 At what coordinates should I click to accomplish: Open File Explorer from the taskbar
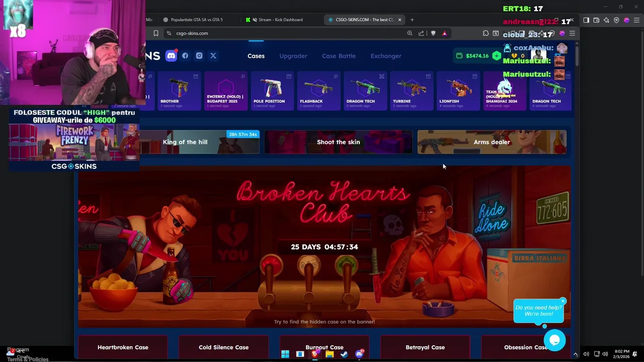pos(330,354)
